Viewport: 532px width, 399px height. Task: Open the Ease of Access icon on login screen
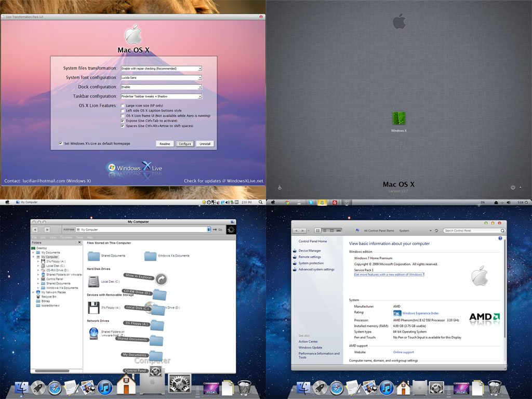point(280,188)
